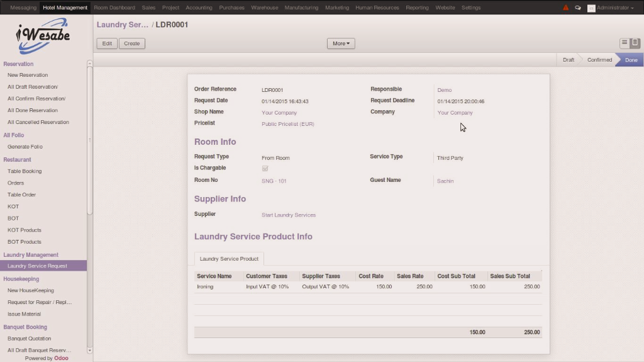Toggle the Is Chargable checkbox
The height and width of the screenshot is (362, 644).
coord(265,169)
